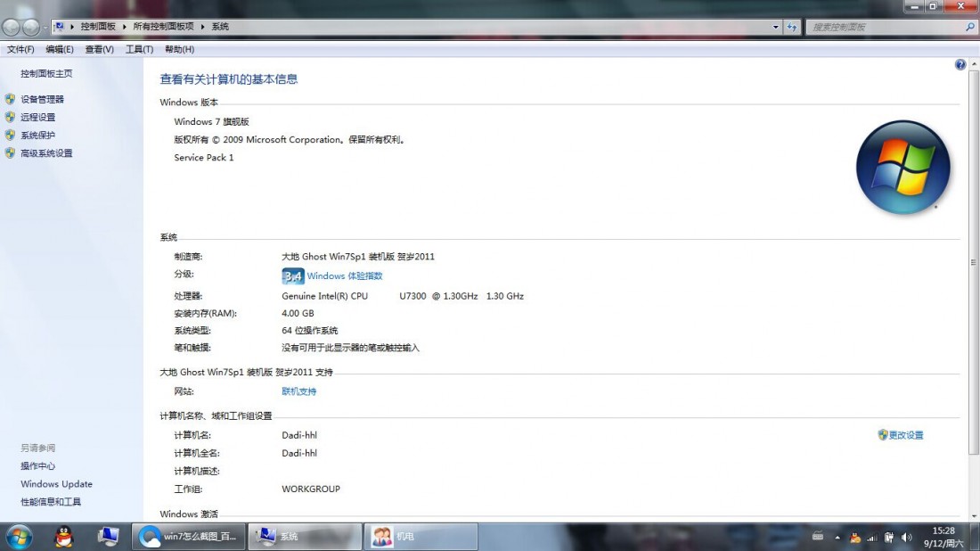Open 联机支持 website link
This screenshot has width=980, height=551.
click(x=298, y=391)
